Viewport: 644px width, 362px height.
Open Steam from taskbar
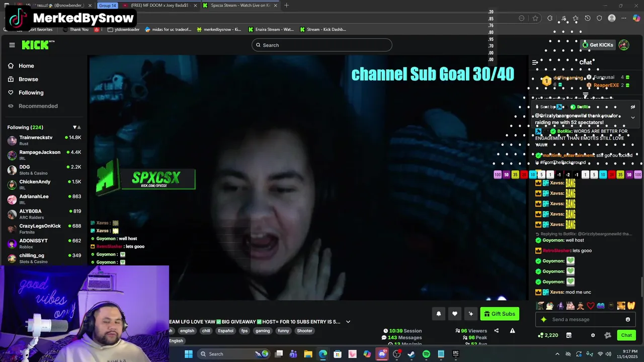pos(411,354)
